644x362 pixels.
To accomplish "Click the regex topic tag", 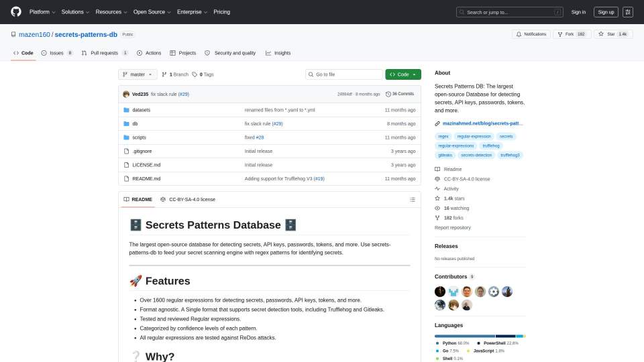I will point(443,136).
